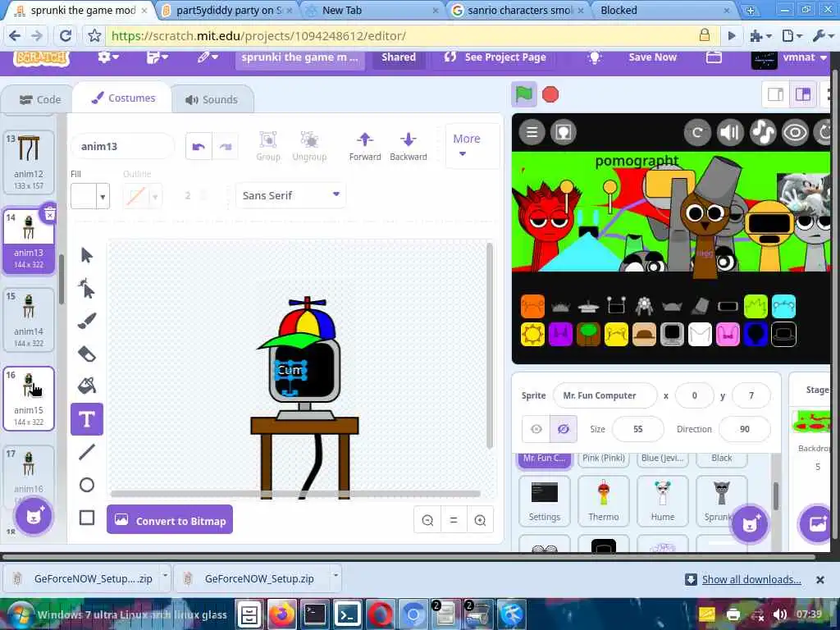Expand the More options dropdown
The width and height of the screenshot is (840, 630).
coord(467,145)
